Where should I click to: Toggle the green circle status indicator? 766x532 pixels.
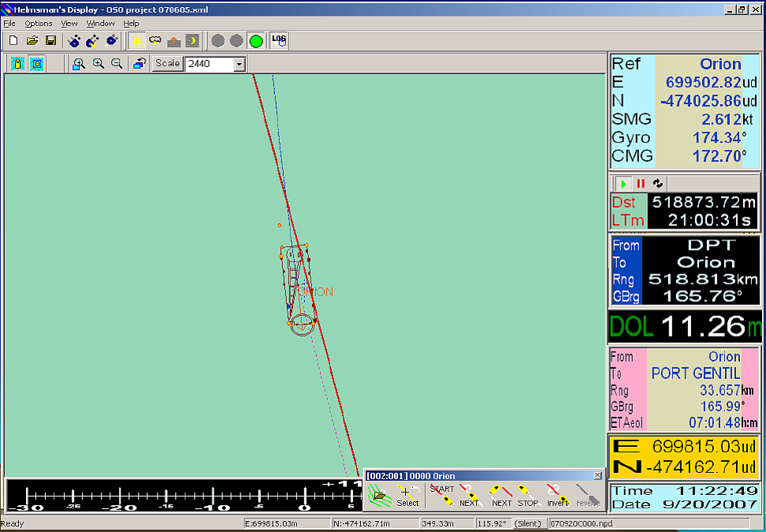[255, 40]
